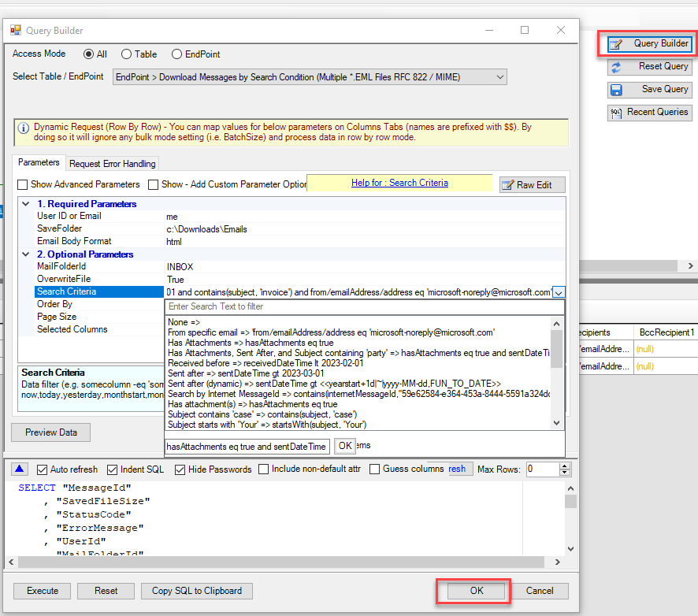Select the All access mode radio button

(88, 54)
